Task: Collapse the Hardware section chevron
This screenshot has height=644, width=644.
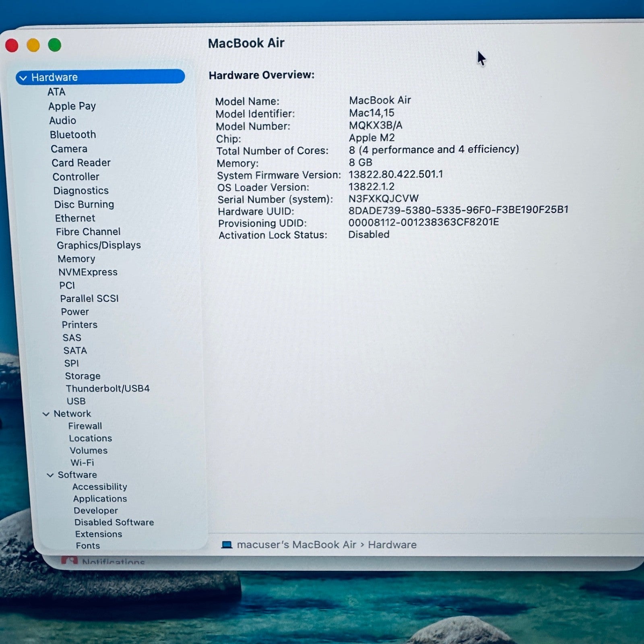Action: (23, 78)
